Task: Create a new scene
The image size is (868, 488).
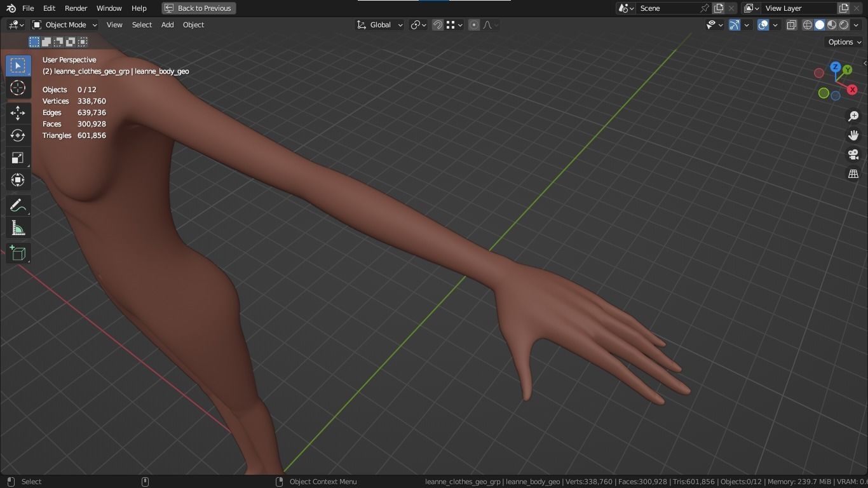Action: click(x=719, y=8)
